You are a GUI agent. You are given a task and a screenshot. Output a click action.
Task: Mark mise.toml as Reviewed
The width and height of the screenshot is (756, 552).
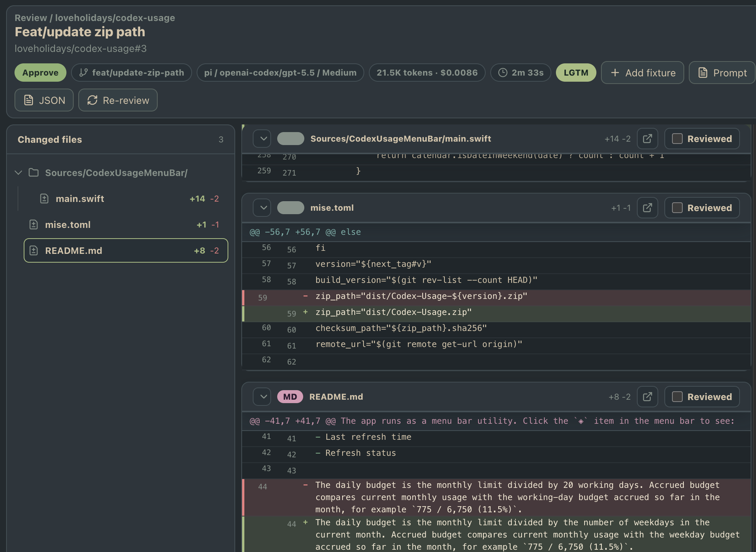[x=702, y=208]
